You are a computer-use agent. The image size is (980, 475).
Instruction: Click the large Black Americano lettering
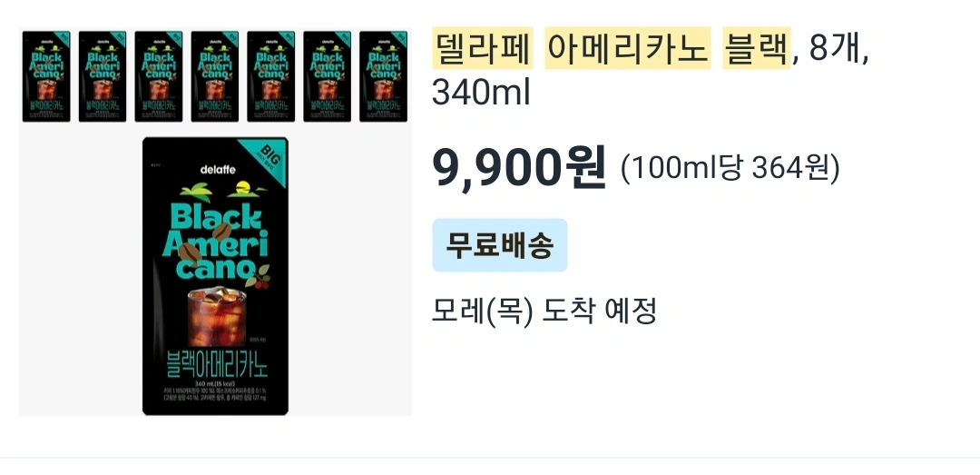click(214, 241)
